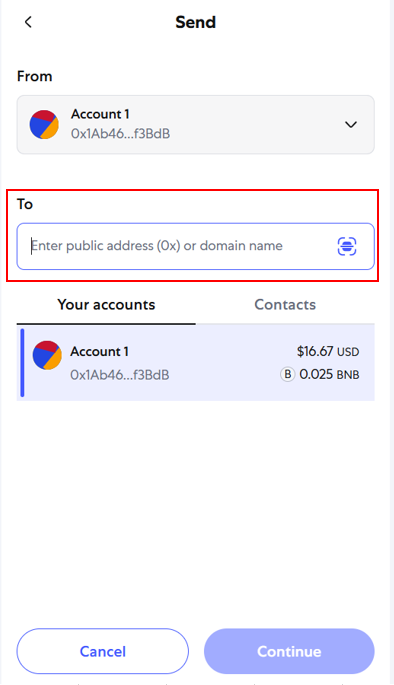Click the Continue button
394x685 pixels.
289,651
